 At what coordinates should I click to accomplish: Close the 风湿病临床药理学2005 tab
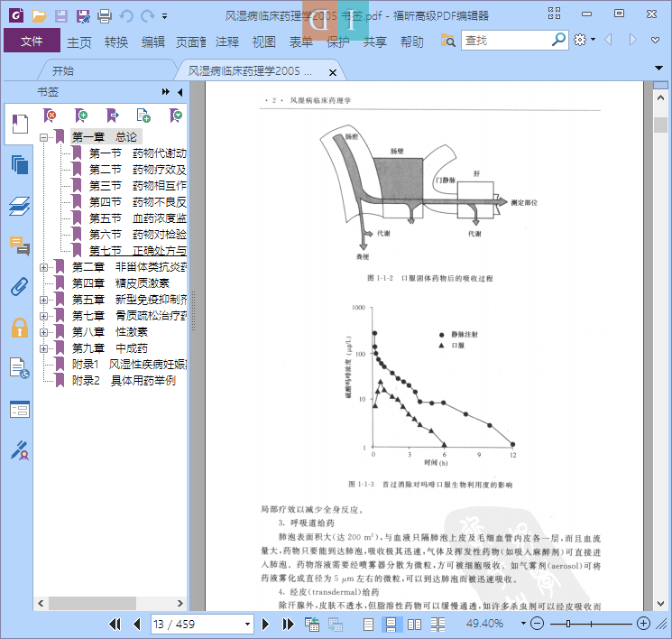pos(333,72)
